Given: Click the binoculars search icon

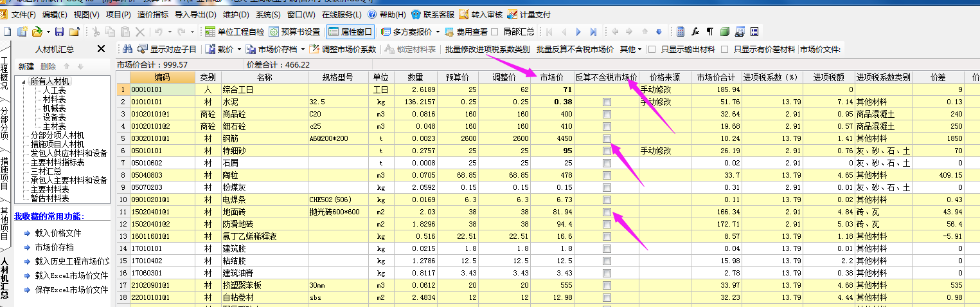Looking at the screenshot, I should pyautogui.click(x=127, y=49).
